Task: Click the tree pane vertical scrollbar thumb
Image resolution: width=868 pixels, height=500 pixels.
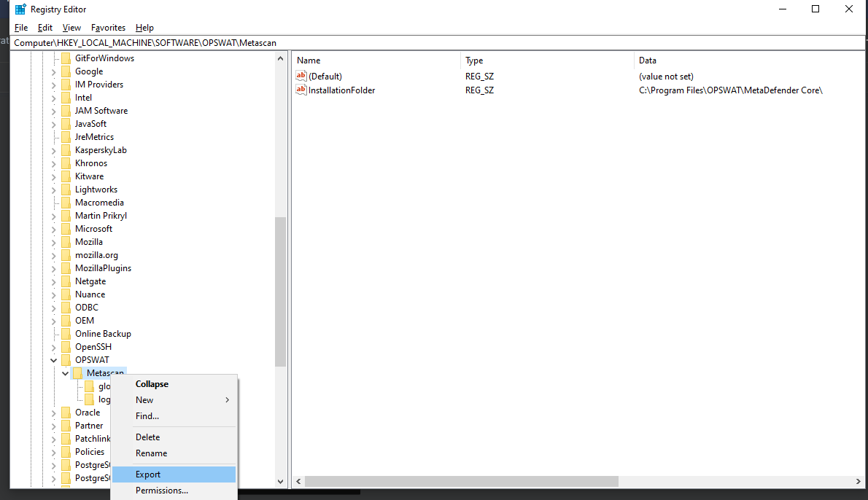Action: pyautogui.click(x=280, y=292)
